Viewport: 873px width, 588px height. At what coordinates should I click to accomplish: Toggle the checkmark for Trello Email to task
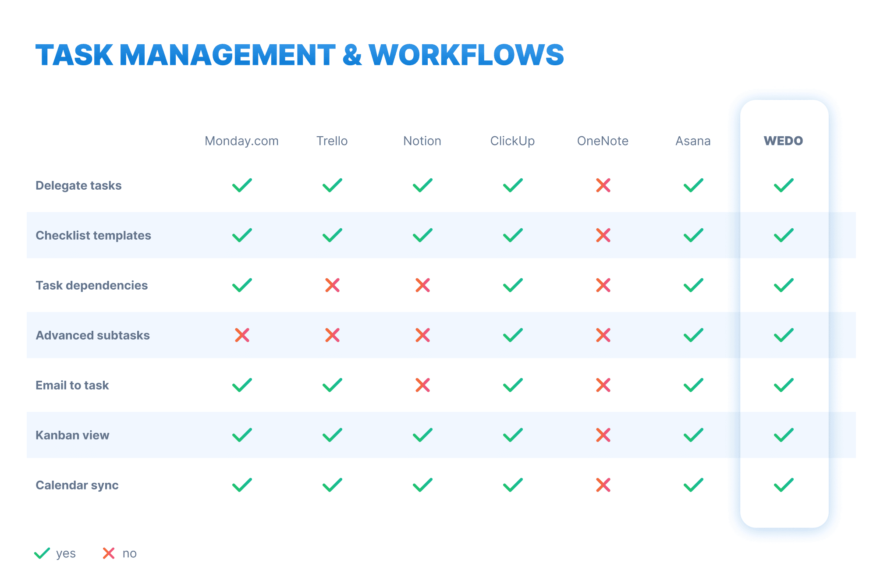pos(333,386)
